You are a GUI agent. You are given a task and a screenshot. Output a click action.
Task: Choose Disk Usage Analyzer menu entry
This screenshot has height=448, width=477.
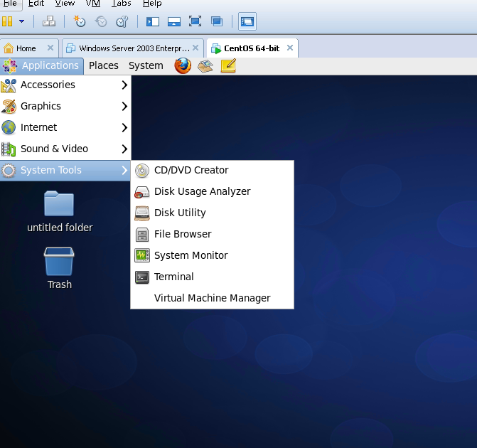(x=202, y=191)
